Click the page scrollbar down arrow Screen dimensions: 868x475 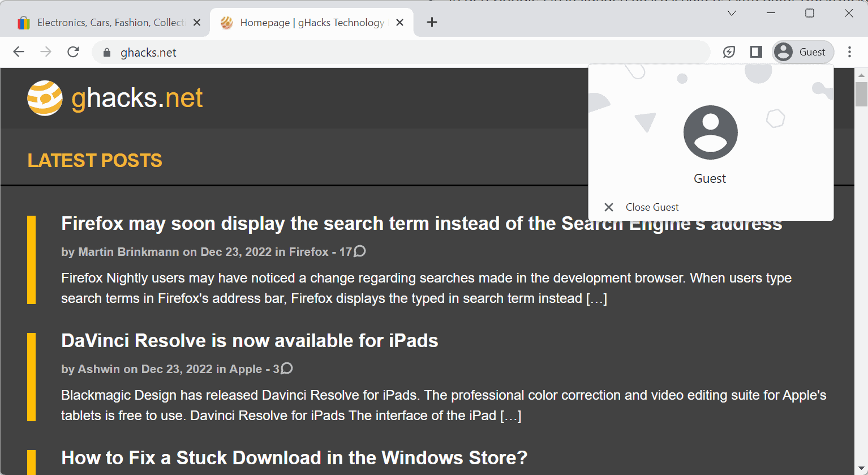[861, 469]
